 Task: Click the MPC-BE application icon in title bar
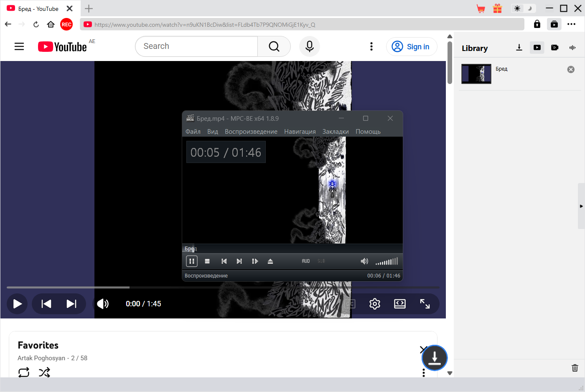pyautogui.click(x=190, y=118)
